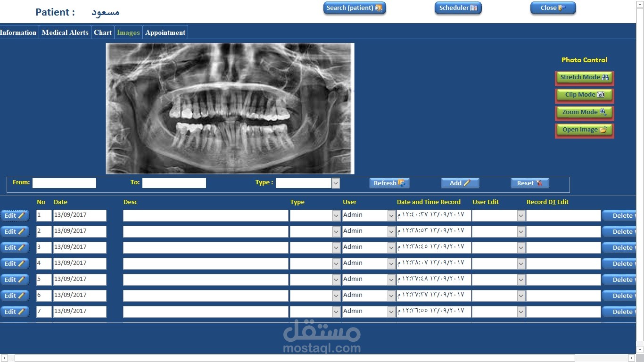644x362 pixels.
Task: Turn on Zoom Mode
Action: (x=585, y=112)
